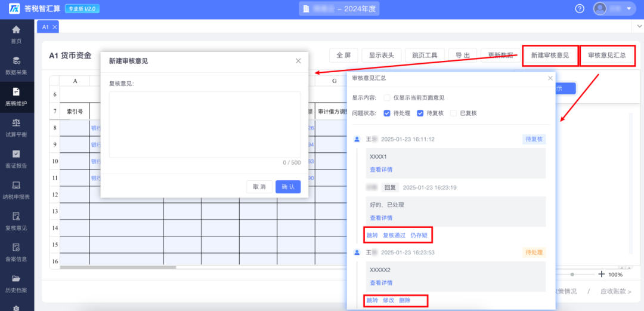
Task: Open 鉴证报告 in the sidebar
Action: (17, 159)
